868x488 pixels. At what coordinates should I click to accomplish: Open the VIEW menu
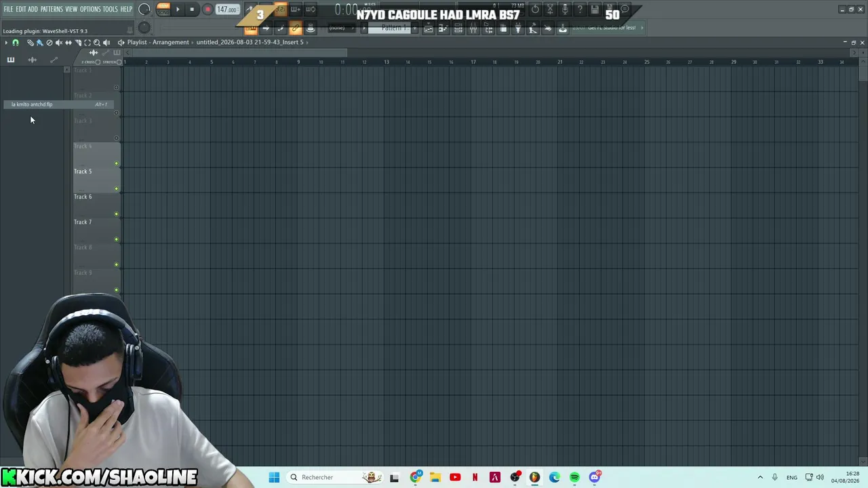point(71,9)
